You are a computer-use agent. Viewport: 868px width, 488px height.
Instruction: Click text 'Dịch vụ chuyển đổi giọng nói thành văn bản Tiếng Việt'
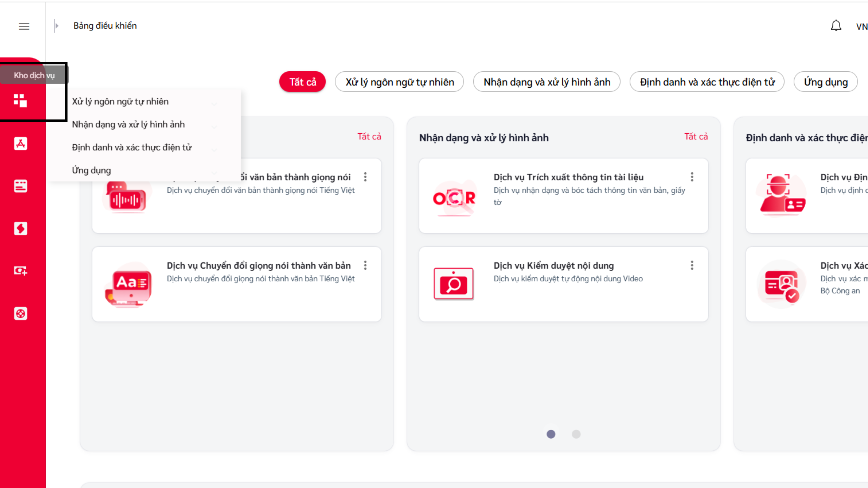coord(261,279)
